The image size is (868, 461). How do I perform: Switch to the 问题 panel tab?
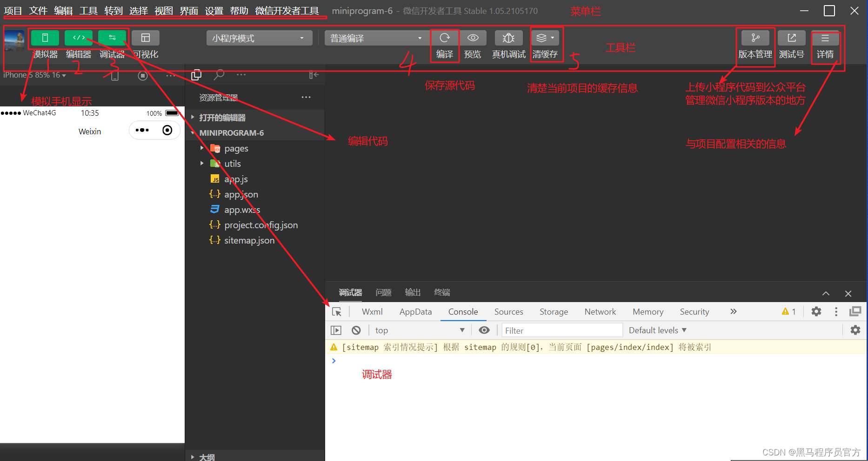pos(383,292)
